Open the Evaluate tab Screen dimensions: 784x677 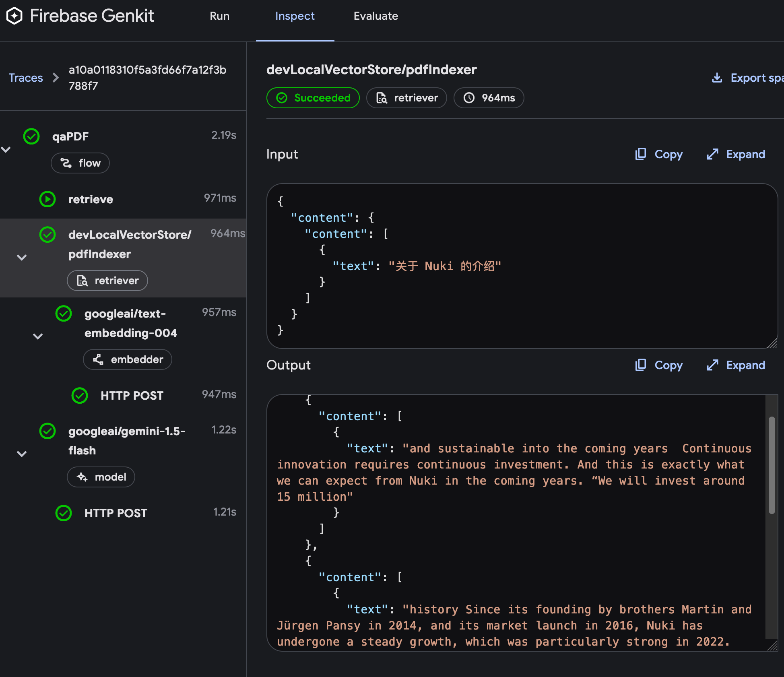(x=375, y=16)
